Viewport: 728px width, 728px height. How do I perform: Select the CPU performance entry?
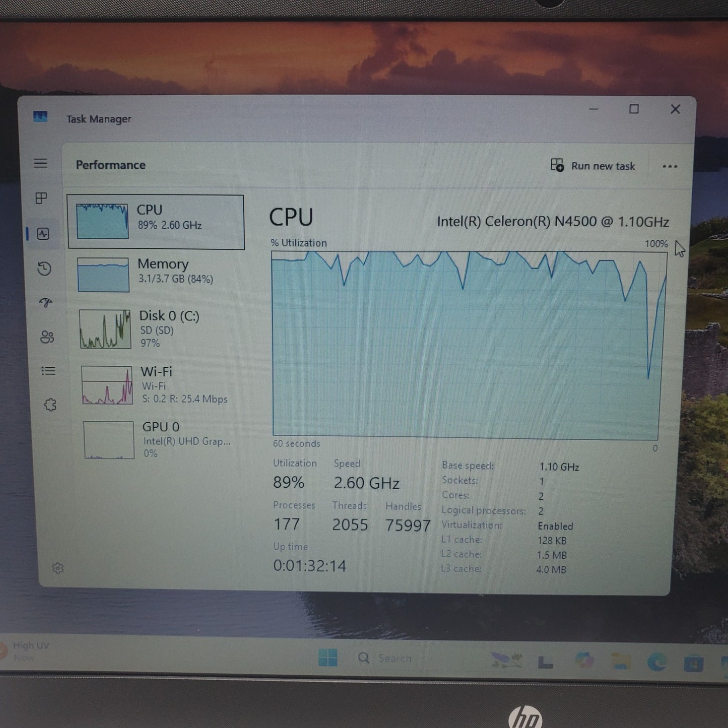click(156, 222)
